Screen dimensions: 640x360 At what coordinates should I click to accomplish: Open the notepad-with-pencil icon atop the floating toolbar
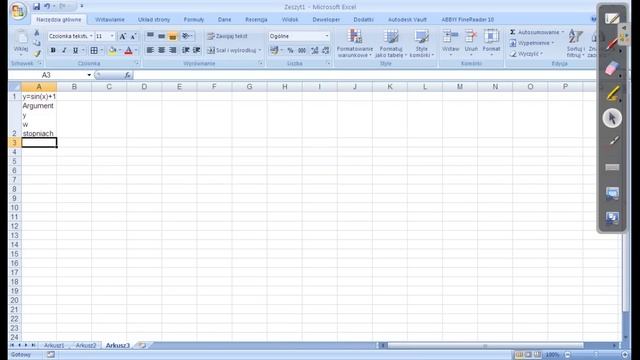(x=611, y=18)
